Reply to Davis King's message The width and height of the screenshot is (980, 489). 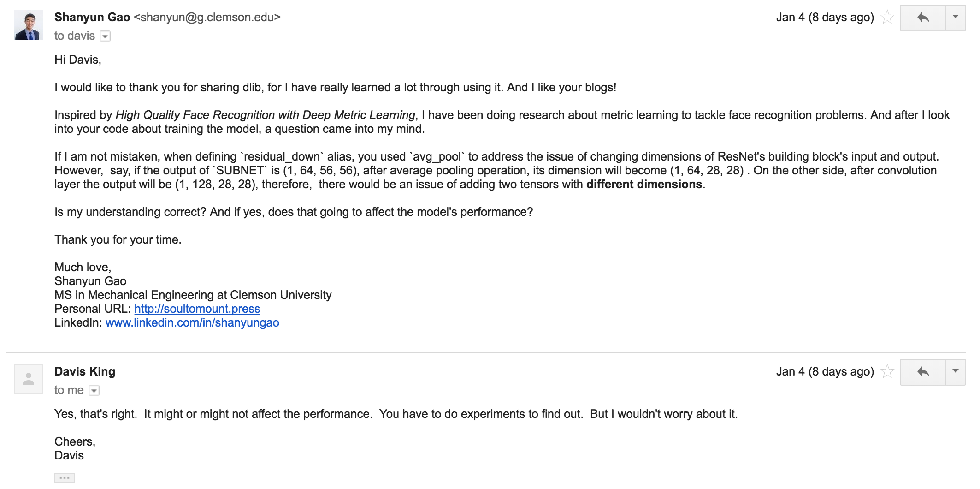923,372
